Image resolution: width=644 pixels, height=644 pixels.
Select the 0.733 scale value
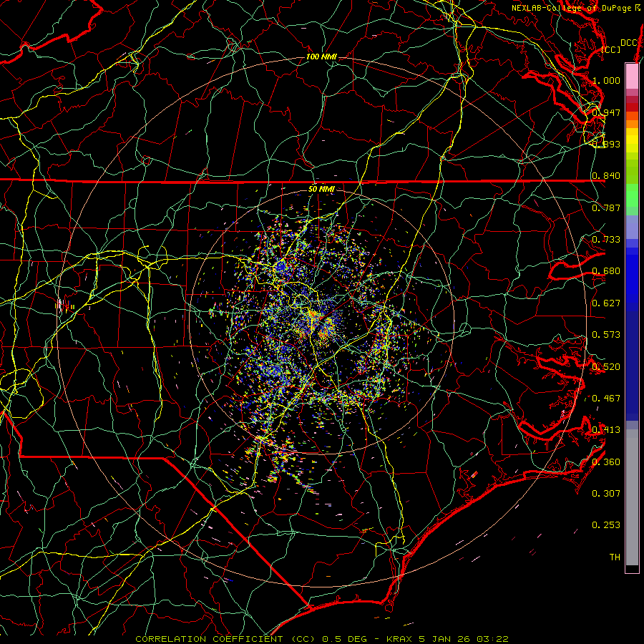(606, 240)
